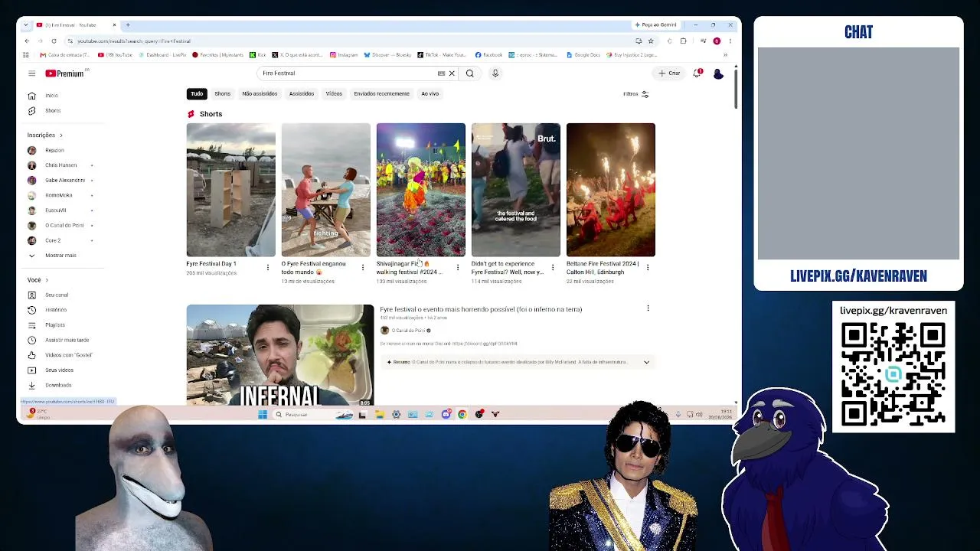980x551 pixels.
Task: Open the account avatar menu
Action: coord(718,73)
